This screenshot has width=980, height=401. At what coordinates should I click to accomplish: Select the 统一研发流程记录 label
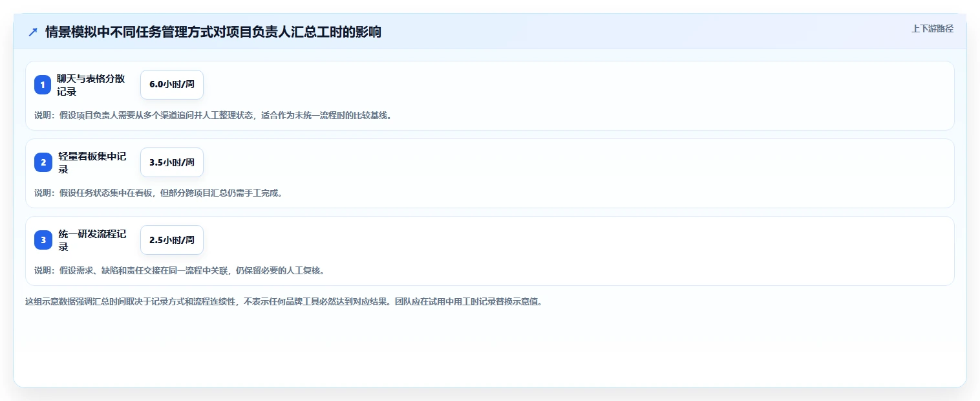coord(92,240)
